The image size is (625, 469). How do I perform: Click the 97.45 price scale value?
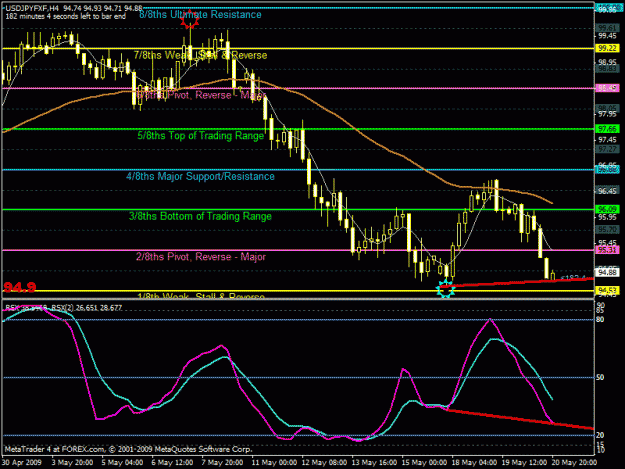607,140
